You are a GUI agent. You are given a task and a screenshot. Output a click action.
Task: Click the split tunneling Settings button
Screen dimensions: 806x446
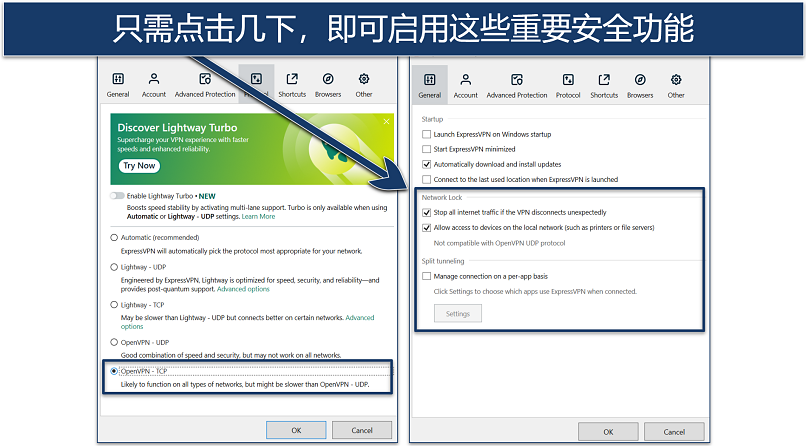point(457,313)
